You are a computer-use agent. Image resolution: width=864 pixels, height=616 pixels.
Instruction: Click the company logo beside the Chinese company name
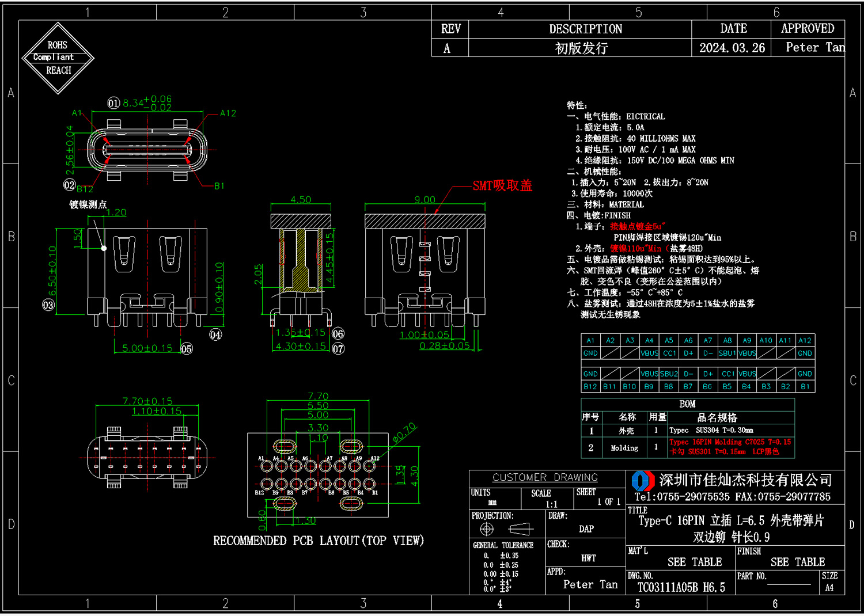[x=643, y=481]
